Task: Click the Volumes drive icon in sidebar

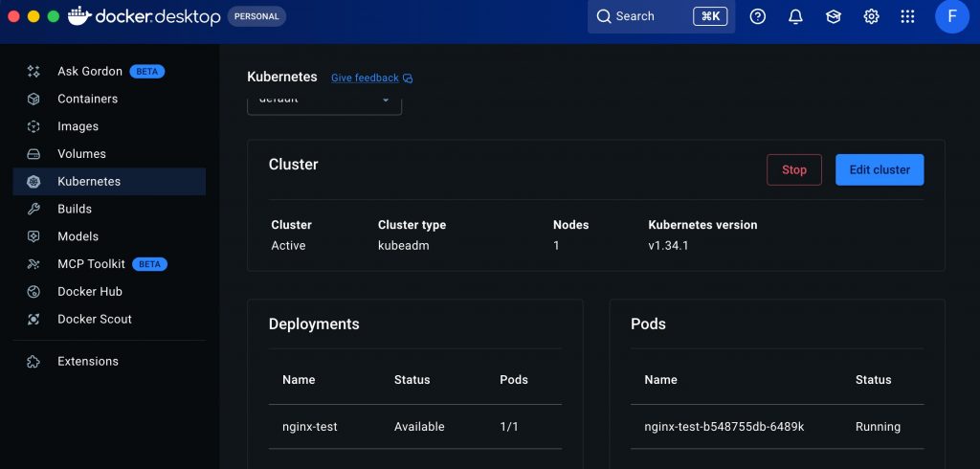Action: pyautogui.click(x=33, y=154)
